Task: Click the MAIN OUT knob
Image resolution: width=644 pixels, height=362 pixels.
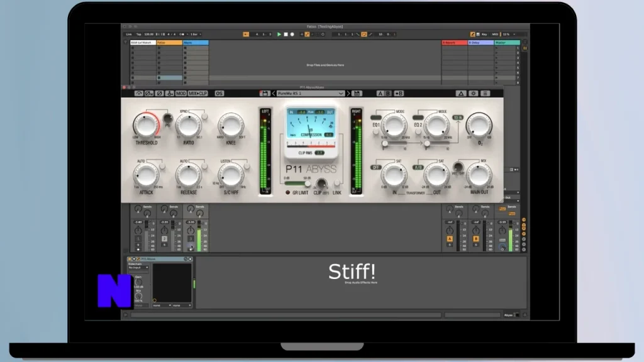Action: 479,175
